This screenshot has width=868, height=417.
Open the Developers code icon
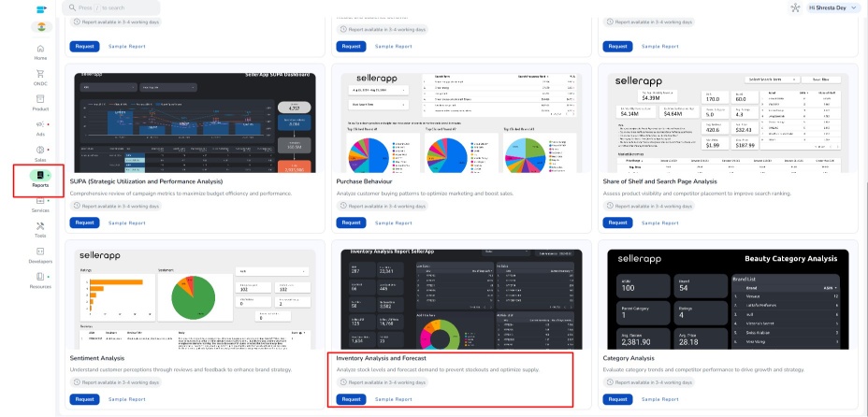[x=40, y=252]
